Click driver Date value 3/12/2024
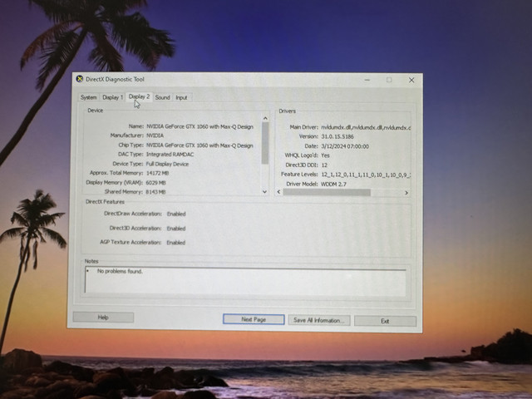 click(345, 146)
